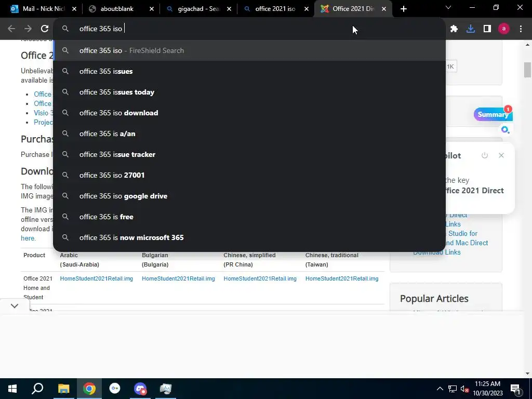Open Arabic HomeStudent2021Retail.img link
The height and width of the screenshot is (399, 532).
coord(96,278)
